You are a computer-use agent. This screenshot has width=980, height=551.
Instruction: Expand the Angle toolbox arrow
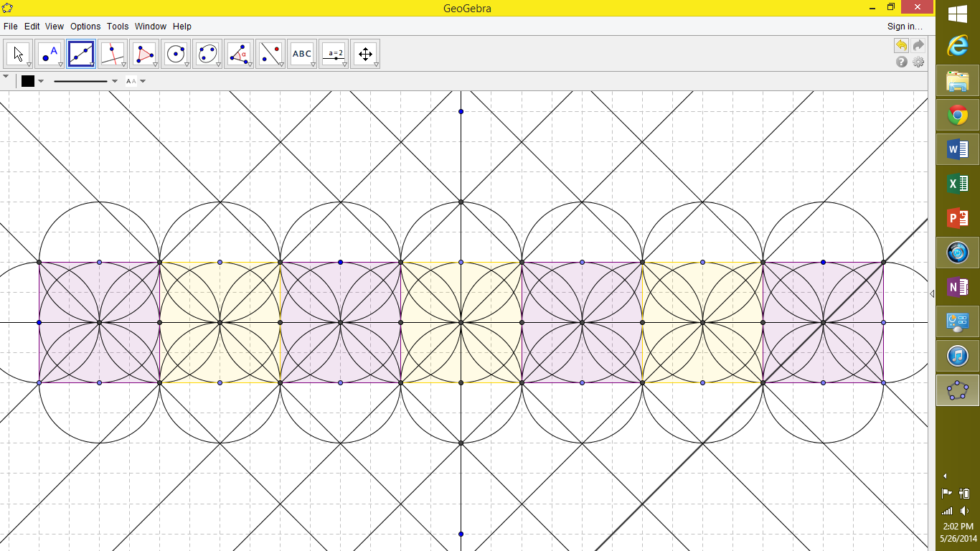pos(250,65)
